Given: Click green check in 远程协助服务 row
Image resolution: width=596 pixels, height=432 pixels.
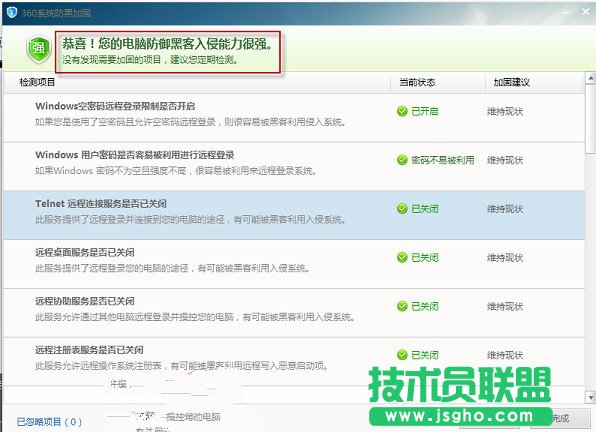Looking at the screenshot, I should [402, 306].
